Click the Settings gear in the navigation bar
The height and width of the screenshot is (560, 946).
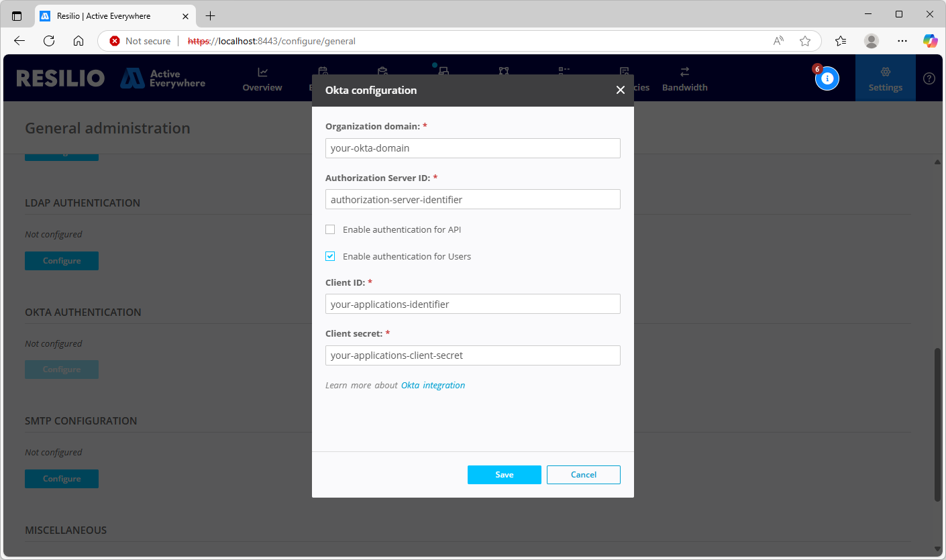(885, 78)
